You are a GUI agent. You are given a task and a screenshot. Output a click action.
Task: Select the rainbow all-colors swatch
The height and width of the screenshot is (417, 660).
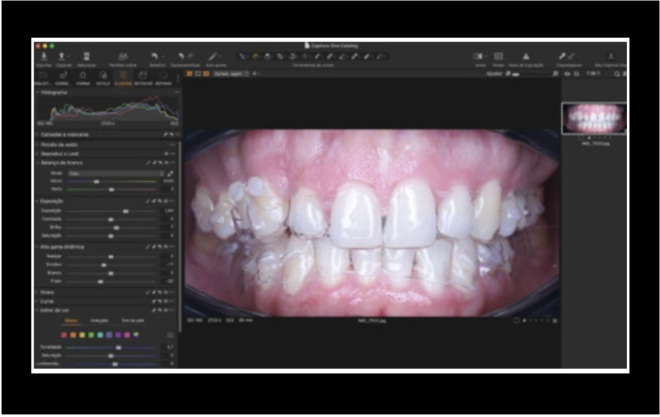click(136, 335)
